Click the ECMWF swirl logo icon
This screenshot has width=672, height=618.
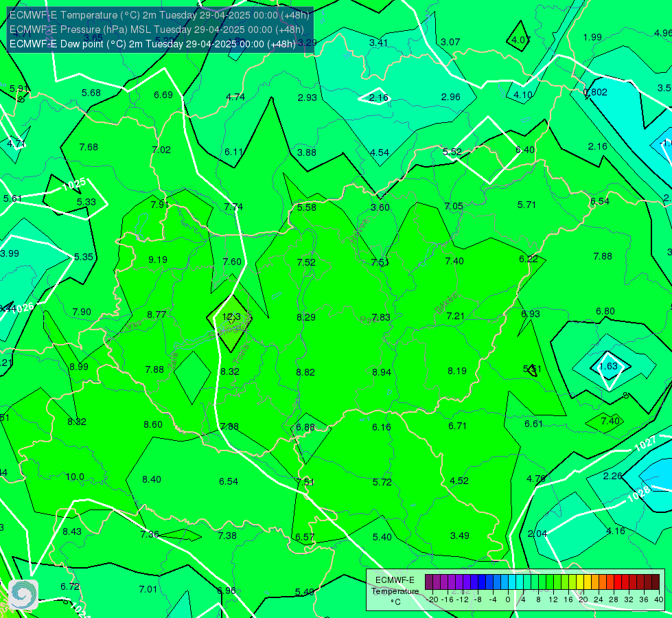click(23, 595)
